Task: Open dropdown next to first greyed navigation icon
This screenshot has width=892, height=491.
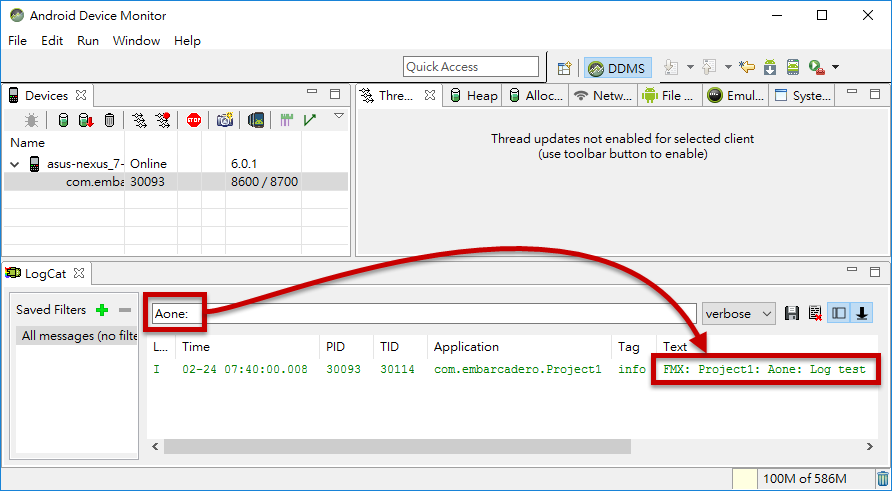Action: click(690, 67)
